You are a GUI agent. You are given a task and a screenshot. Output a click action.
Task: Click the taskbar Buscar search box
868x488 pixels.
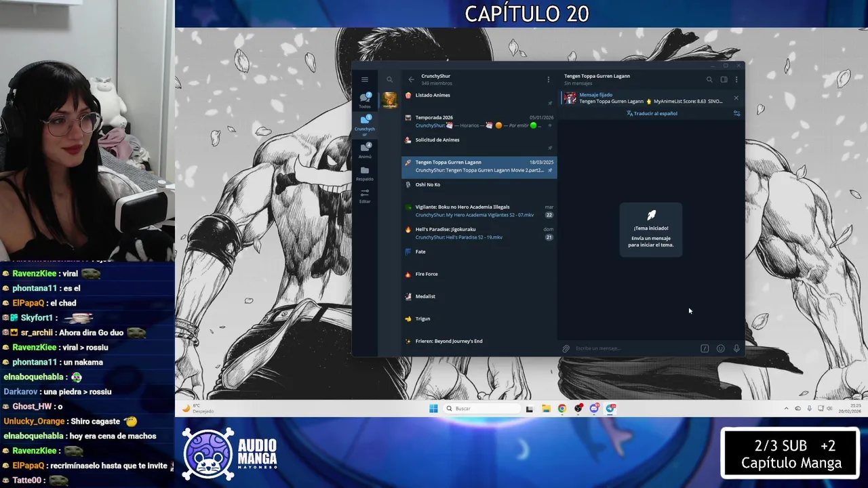[x=483, y=408]
